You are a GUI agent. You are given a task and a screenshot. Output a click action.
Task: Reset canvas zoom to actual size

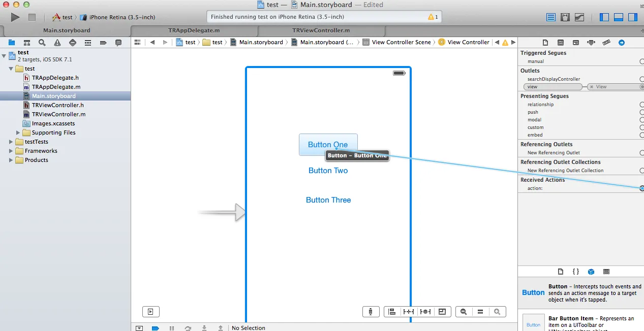click(480, 312)
